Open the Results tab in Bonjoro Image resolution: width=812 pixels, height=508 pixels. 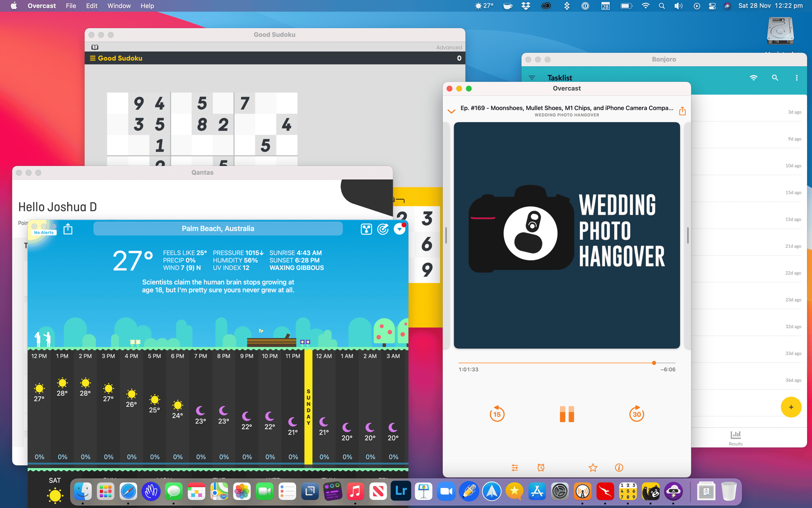pyautogui.click(x=735, y=438)
